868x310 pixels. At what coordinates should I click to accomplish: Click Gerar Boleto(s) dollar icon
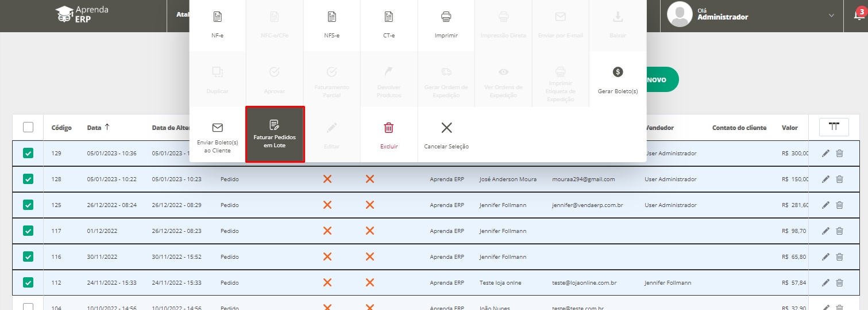pos(618,72)
